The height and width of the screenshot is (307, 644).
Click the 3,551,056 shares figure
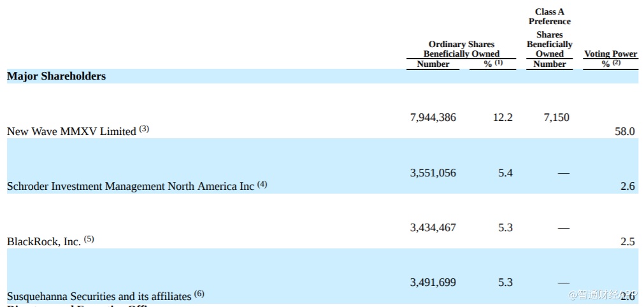click(x=433, y=173)
